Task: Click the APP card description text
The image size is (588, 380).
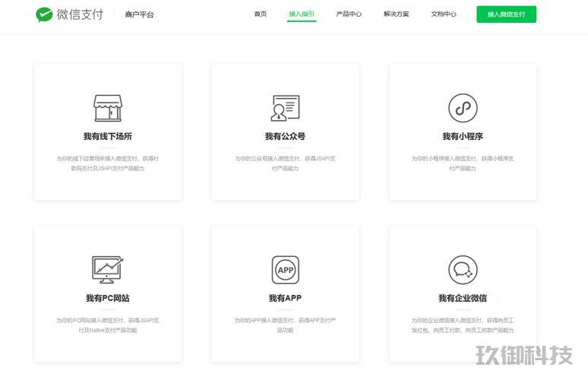Action: (x=285, y=325)
